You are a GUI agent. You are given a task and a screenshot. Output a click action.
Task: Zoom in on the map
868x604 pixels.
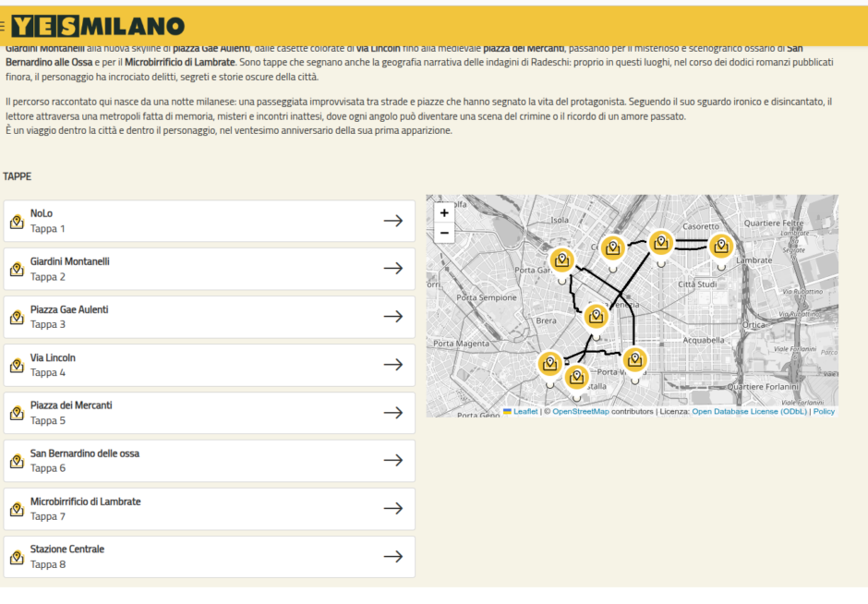(x=444, y=212)
